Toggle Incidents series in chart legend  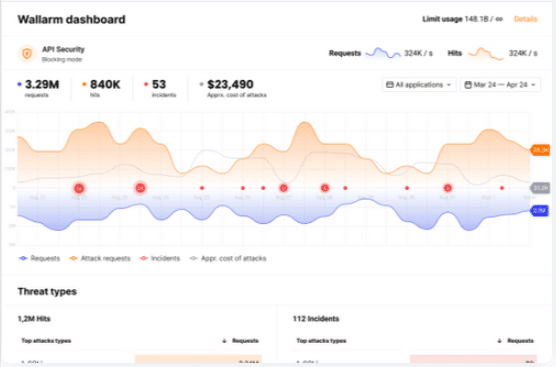point(160,258)
